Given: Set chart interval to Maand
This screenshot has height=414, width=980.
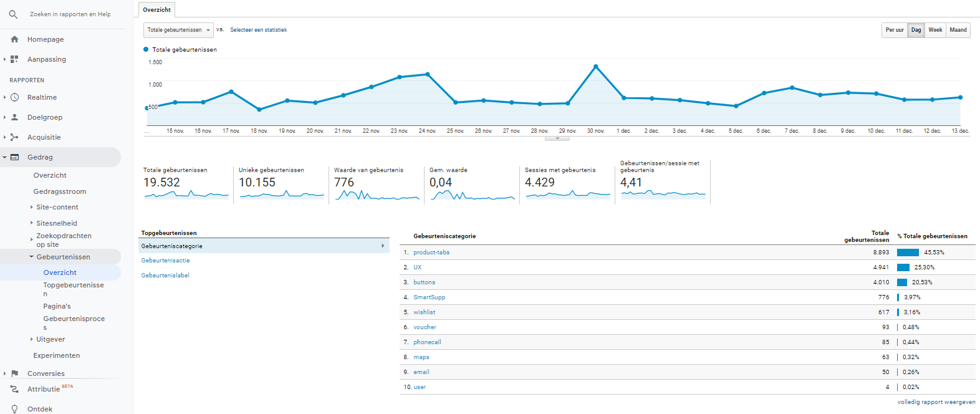Looking at the screenshot, I should coord(958,30).
